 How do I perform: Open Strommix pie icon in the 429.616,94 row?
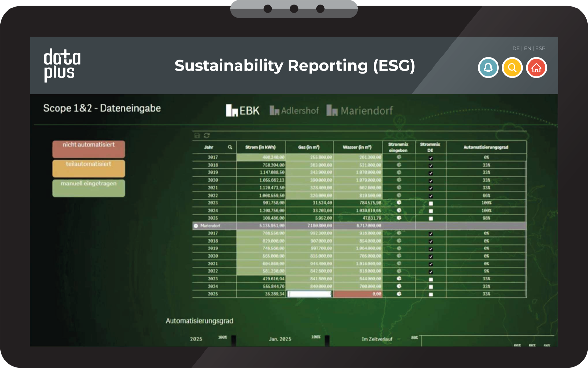(x=399, y=279)
